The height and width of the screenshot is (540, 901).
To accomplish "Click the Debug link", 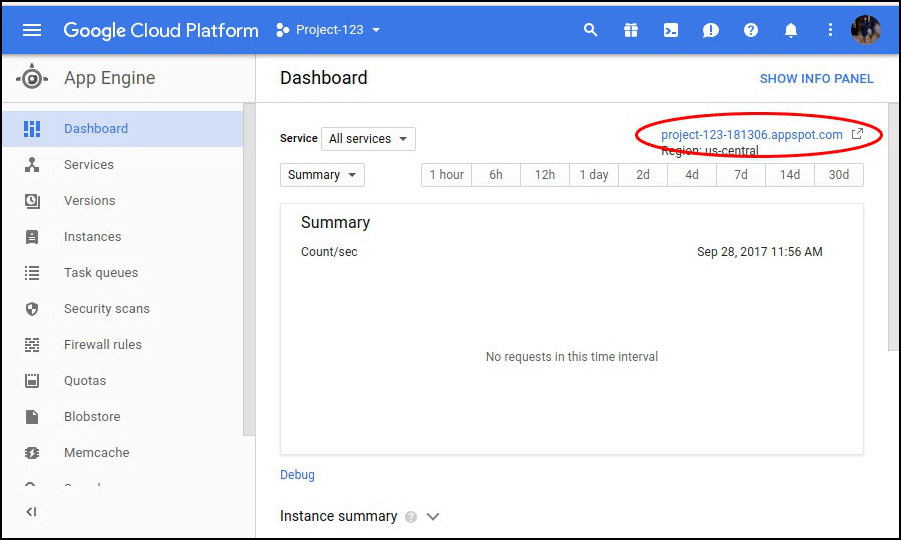I will [x=297, y=475].
